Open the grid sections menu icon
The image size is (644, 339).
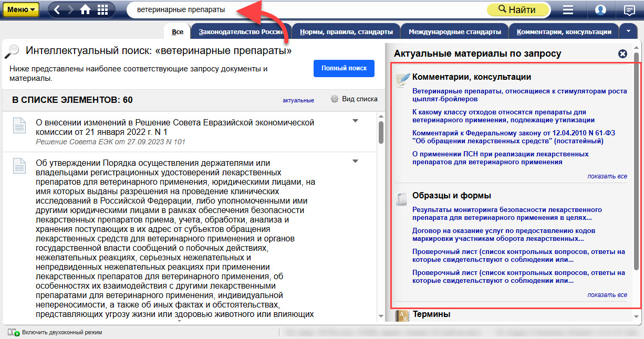tap(102, 9)
